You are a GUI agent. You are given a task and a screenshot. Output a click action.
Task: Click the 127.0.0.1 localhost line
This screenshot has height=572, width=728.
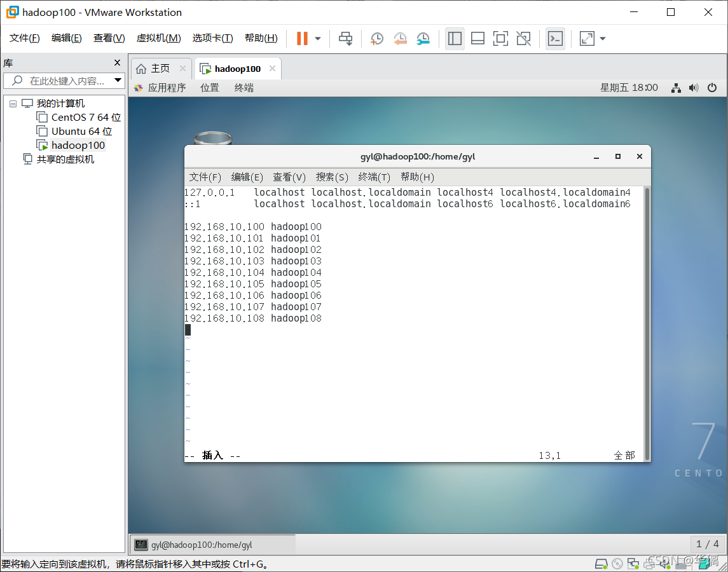pyautogui.click(x=408, y=192)
